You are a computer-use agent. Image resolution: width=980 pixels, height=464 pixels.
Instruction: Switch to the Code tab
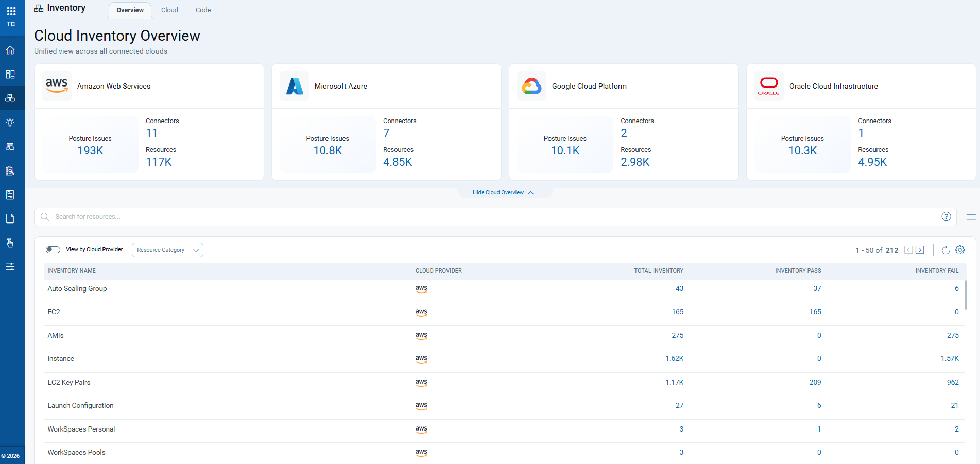tap(203, 10)
